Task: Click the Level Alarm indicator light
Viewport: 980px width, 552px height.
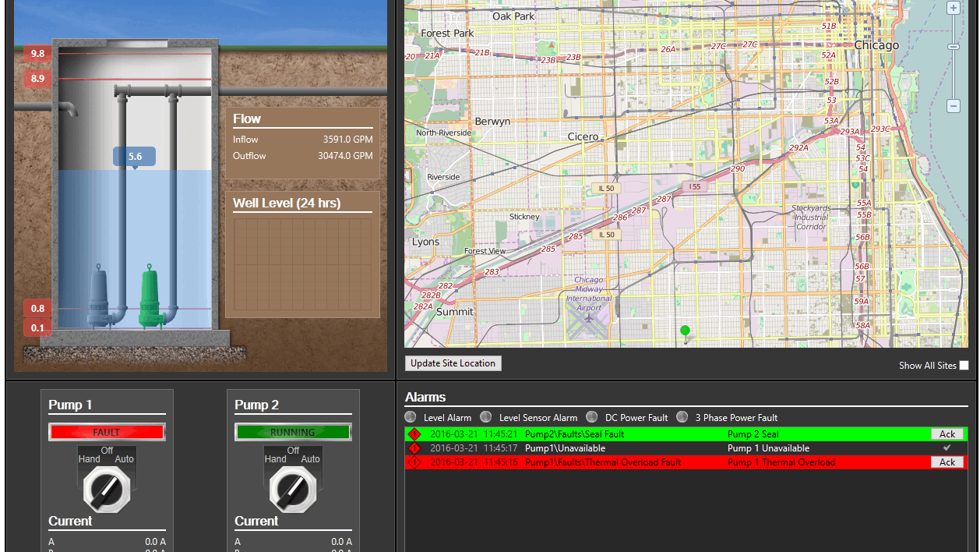Action: coord(411,417)
